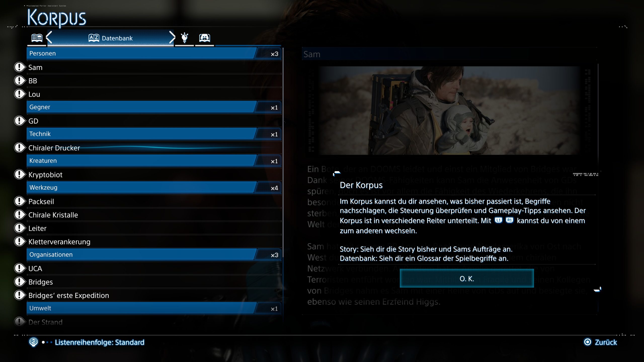
Task: Toggle Listenreihenfolge: Standard sort order
Action: [100, 342]
